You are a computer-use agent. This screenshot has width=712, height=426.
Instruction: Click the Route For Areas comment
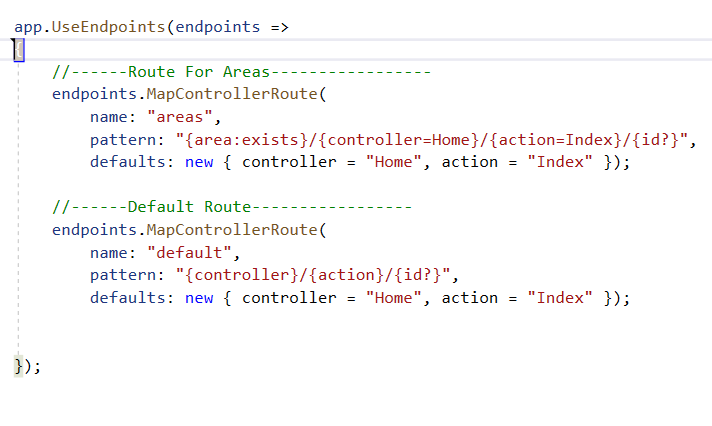[x=242, y=72]
